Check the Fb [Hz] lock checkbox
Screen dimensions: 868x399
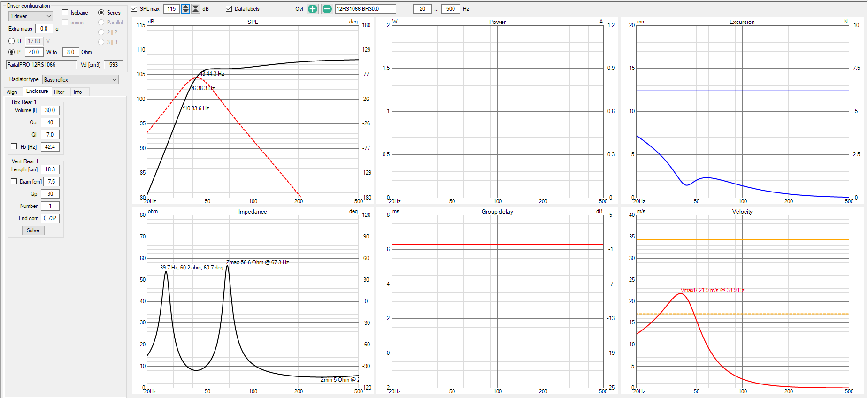pyautogui.click(x=14, y=146)
